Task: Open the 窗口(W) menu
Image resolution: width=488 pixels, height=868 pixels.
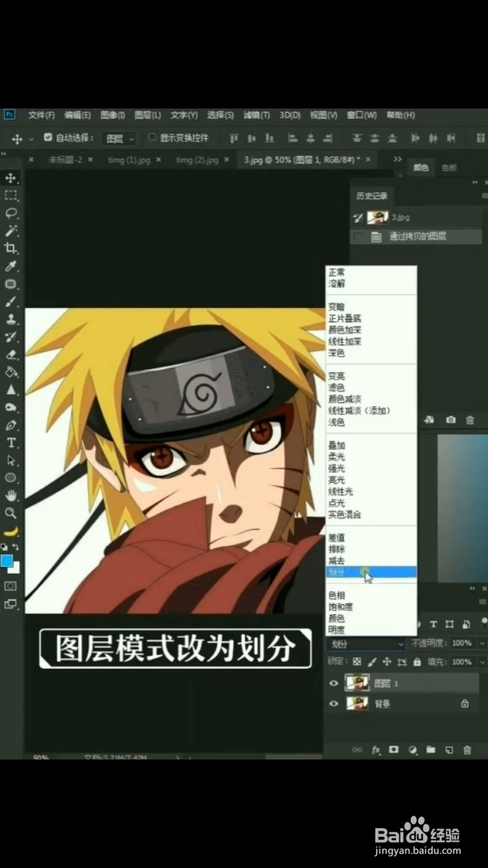Action: click(361, 115)
